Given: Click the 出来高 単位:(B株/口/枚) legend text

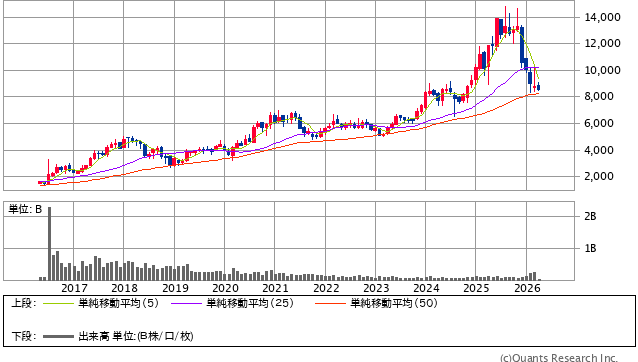Looking at the screenshot, I should (136, 336).
